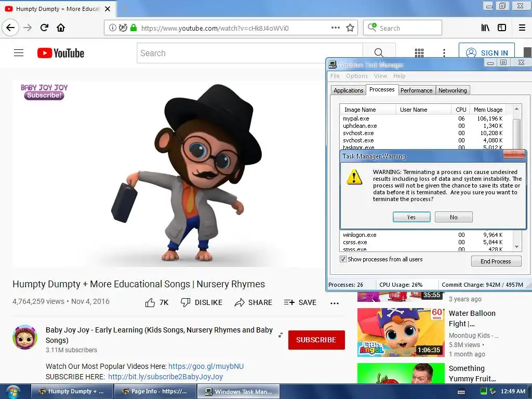Open the YouTube apps grid
The image size is (532, 399).
click(x=419, y=53)
